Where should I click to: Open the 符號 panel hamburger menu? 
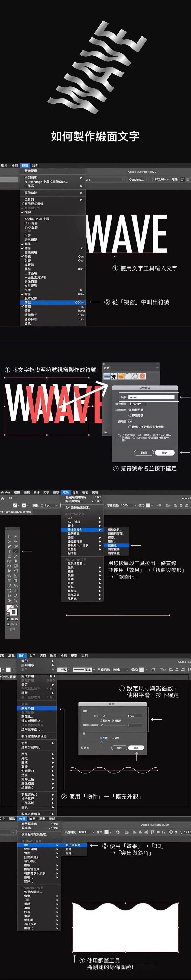pos(157,368)
